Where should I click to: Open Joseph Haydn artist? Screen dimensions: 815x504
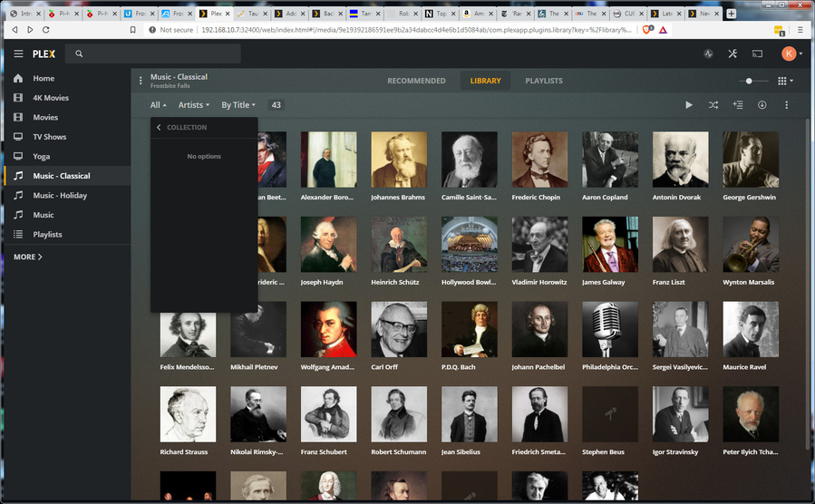tap(328, 244)
